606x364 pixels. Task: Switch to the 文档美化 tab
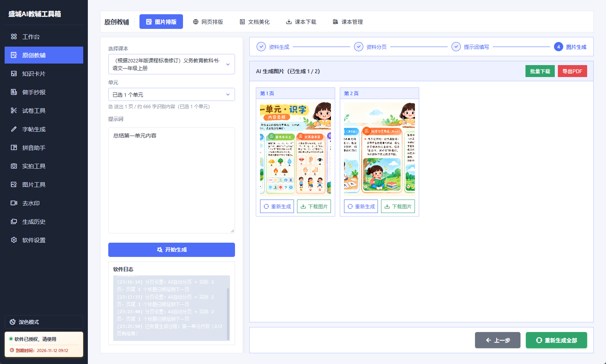[x=255, y=22]
